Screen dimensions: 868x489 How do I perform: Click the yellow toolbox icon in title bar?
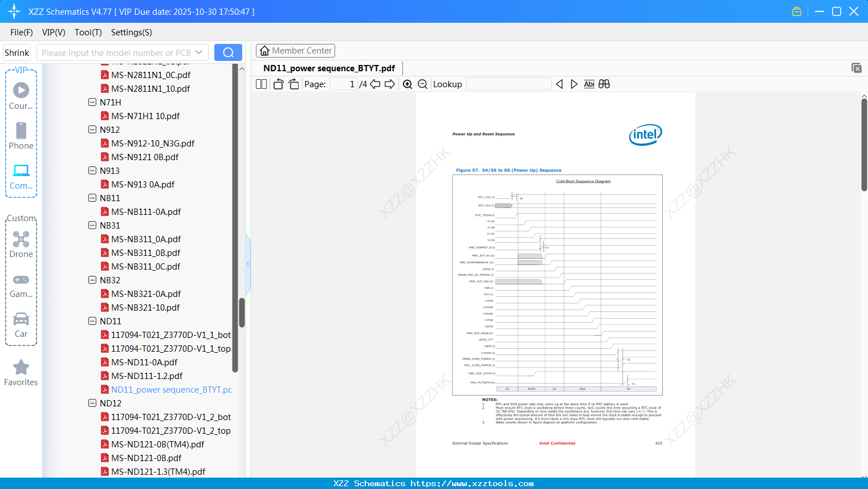797,11
